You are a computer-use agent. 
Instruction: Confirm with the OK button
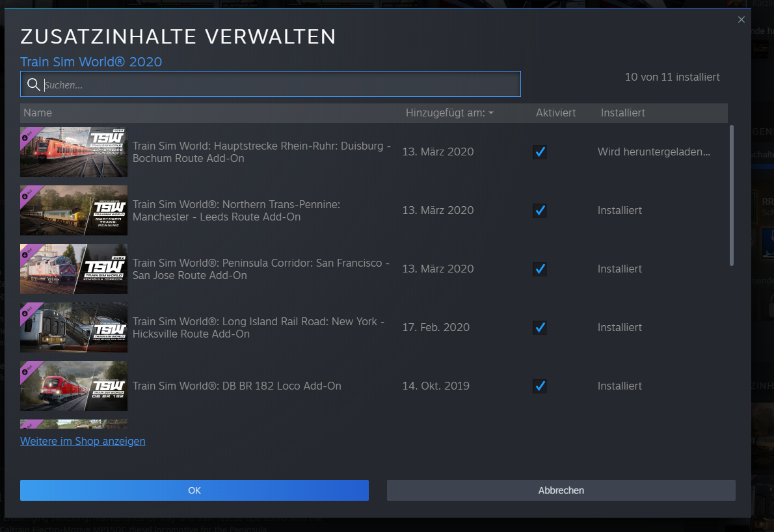click(x=194, y=490)
